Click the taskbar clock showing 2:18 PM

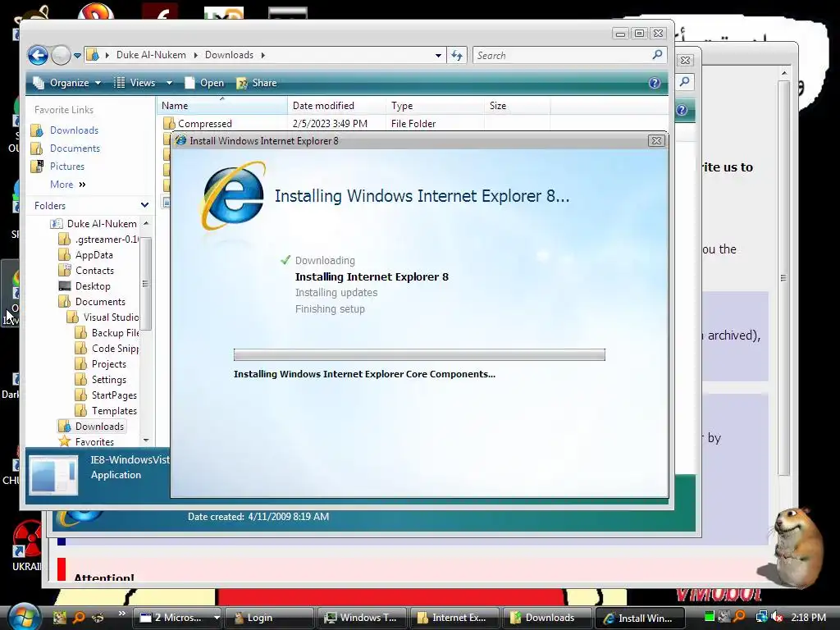click(808, 617)
